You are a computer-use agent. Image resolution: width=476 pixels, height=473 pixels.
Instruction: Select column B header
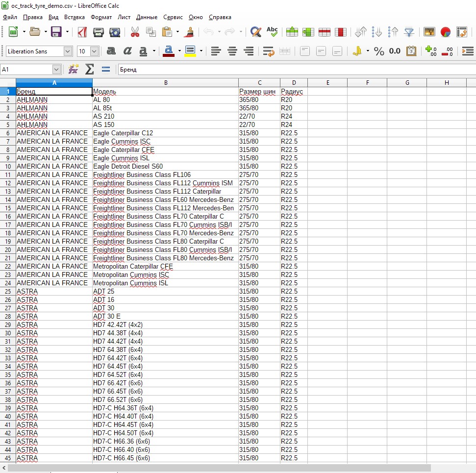click(166, 83)
